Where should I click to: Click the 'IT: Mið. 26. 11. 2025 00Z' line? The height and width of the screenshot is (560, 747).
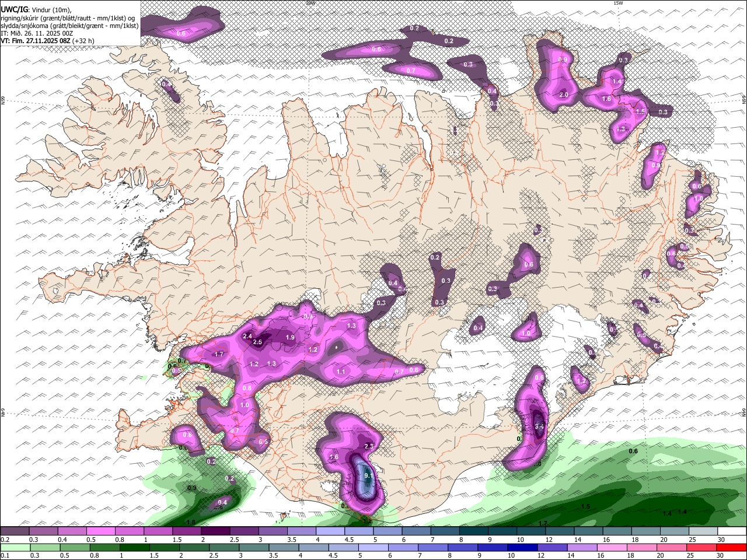(x=37, y=34)
